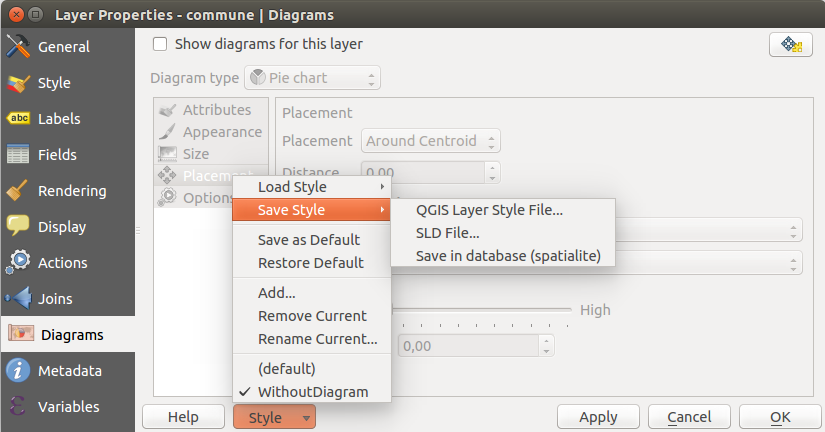
Task: Open the Diagram type Pie chart dropdown
Action: [x=313, y=78]
